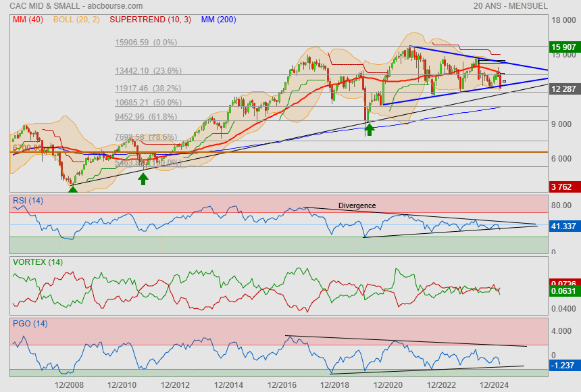
Task: Click the 6700.00 horizontal support label
Action: coord(28,147)
